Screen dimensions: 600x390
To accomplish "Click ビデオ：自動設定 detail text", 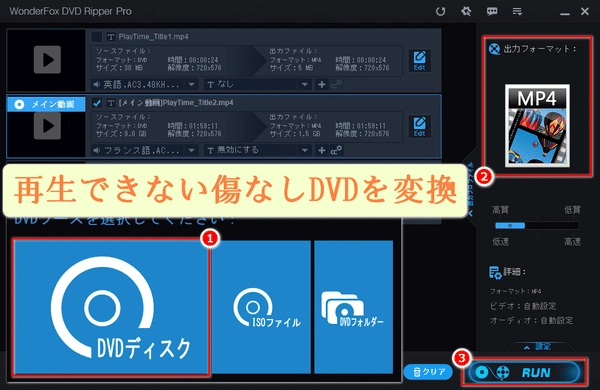I will (523, 306).
